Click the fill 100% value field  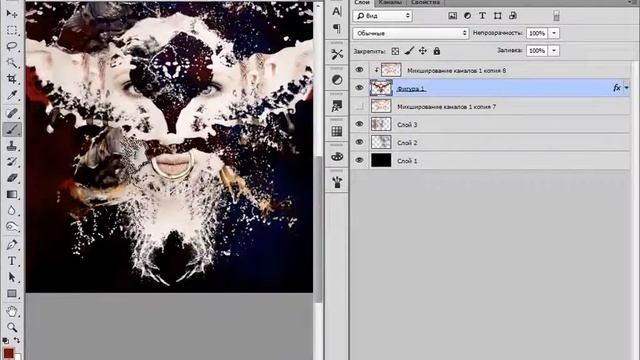537,51
